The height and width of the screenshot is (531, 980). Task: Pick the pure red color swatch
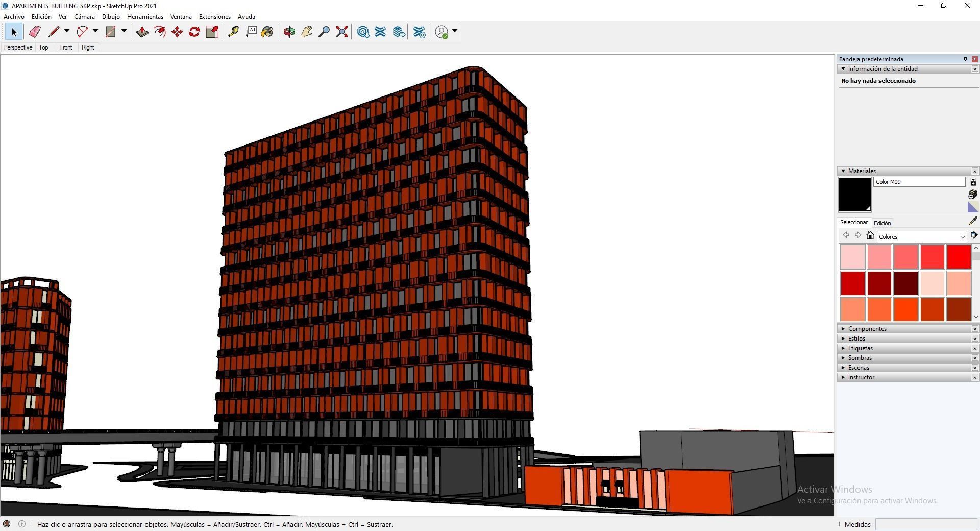(959, 257)
